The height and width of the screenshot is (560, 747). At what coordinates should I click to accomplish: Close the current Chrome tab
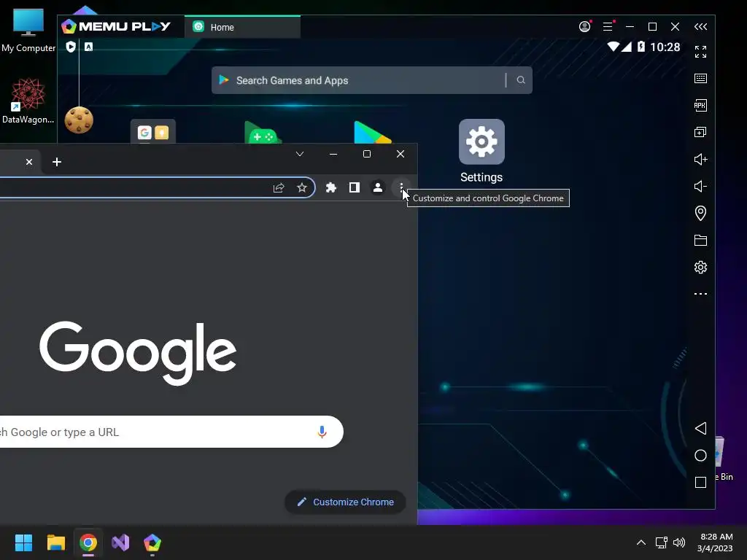29,162
